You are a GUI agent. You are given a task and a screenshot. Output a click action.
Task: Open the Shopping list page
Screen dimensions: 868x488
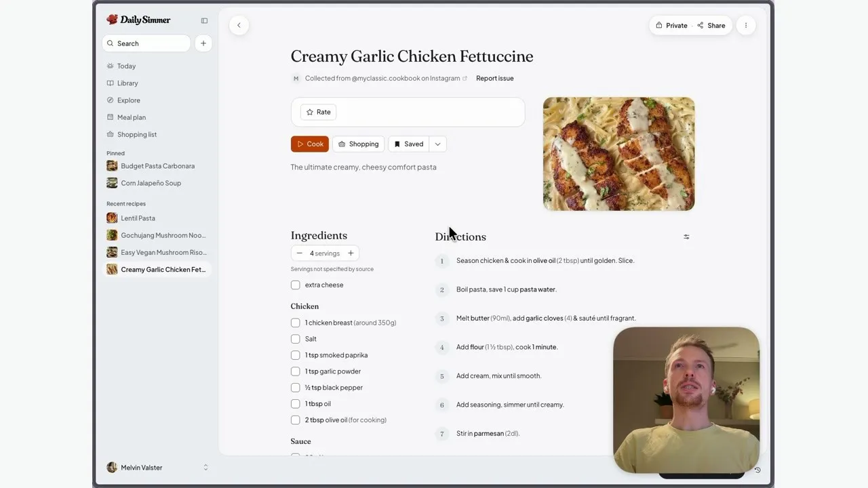(137, 135)
